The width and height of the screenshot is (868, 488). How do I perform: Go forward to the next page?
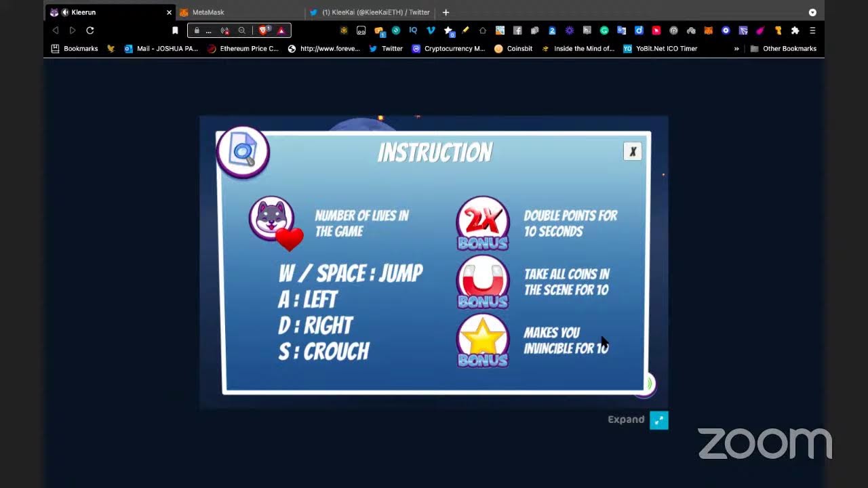click(x=73, y=30)
